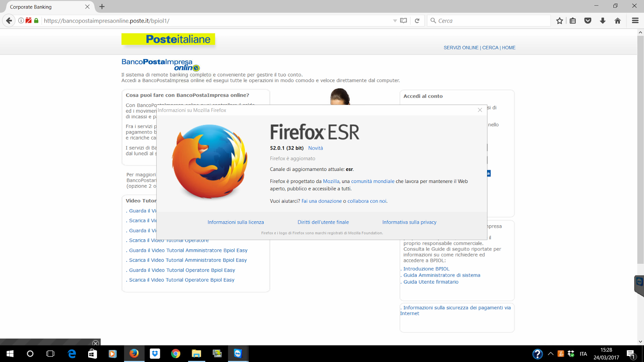Switch to Firefox in taskbar
The height and width of the screenshot is (362, 644).
134,354
